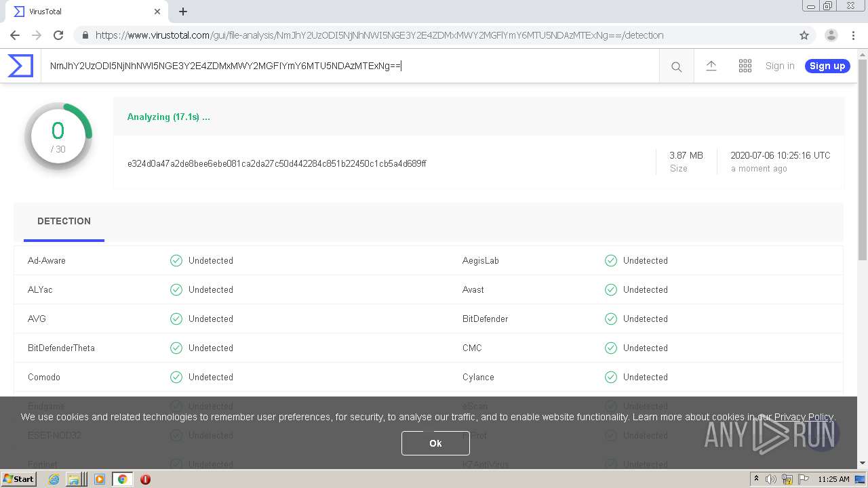Click the Ad-Aware engine name
The image size is (868, 488).
pyautogui.click(x=47, y=260)
